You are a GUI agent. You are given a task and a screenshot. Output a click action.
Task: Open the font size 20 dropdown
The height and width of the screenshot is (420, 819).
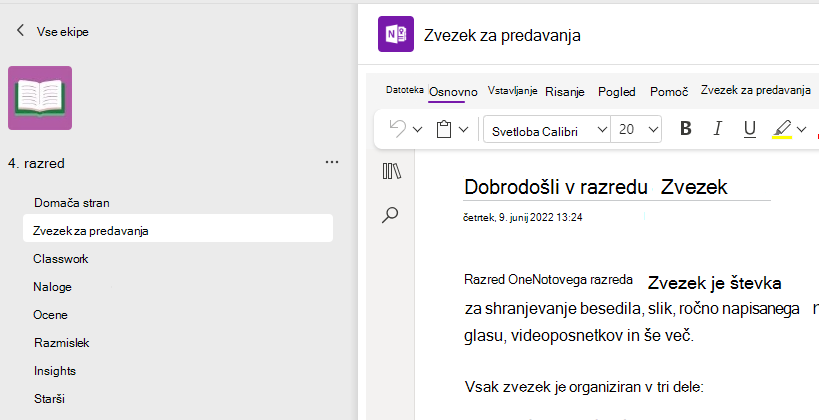(636, 130)
